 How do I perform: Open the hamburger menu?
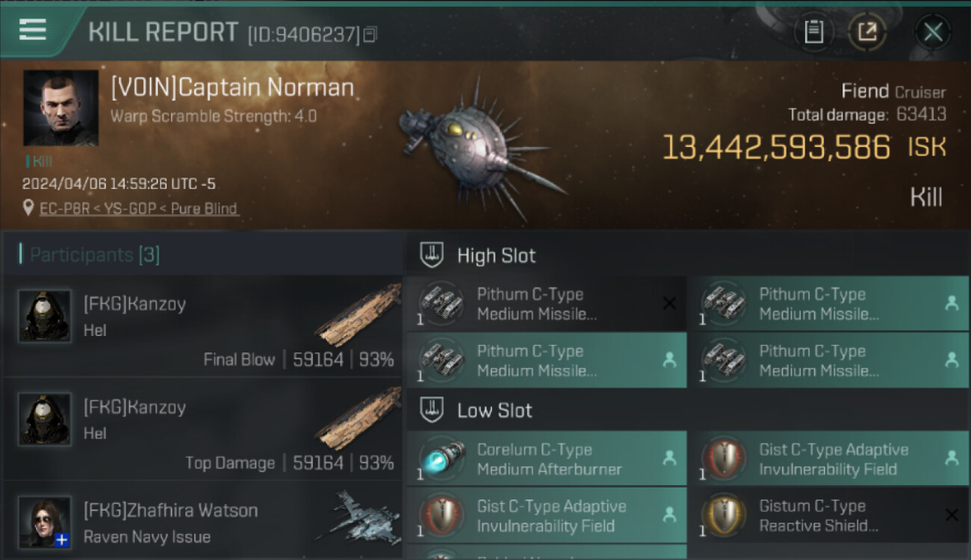33,30
